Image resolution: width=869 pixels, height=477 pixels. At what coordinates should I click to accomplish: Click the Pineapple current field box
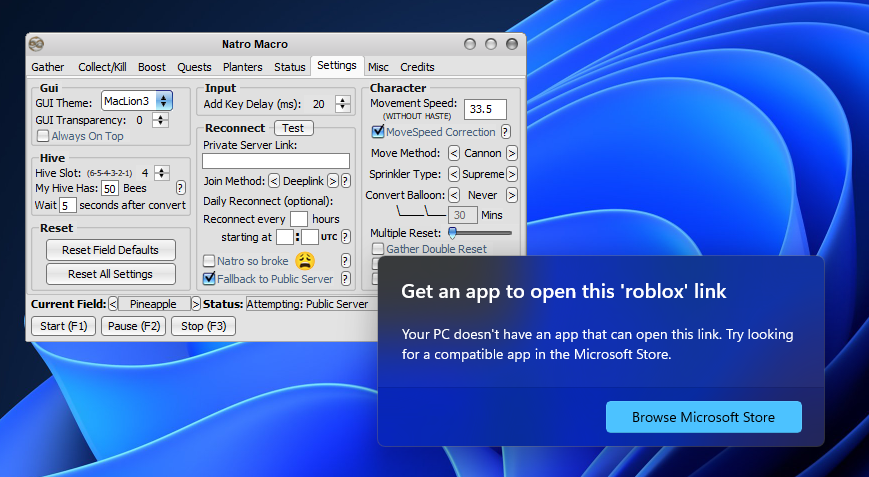tap(154, 304)
